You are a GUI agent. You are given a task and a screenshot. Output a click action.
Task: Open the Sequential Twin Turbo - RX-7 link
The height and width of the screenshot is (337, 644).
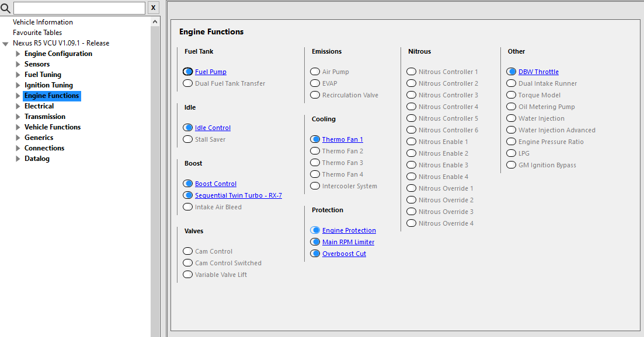(x=238, y=195)
